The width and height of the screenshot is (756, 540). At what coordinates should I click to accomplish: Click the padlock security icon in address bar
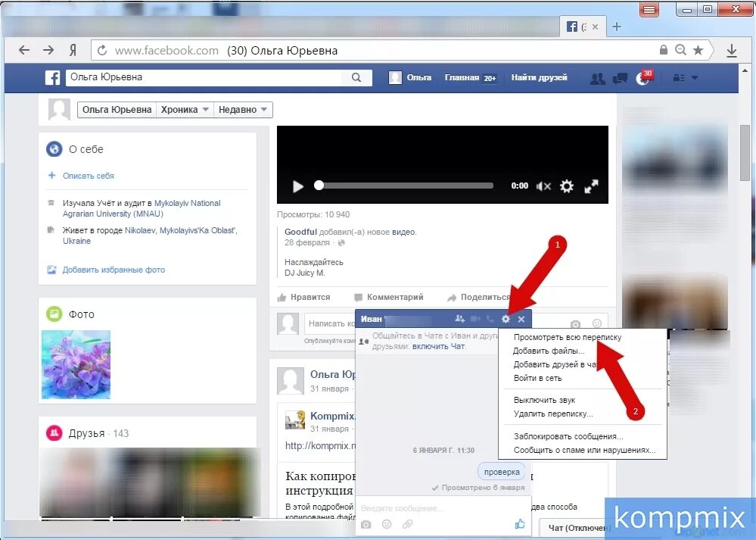click(664, 50)
